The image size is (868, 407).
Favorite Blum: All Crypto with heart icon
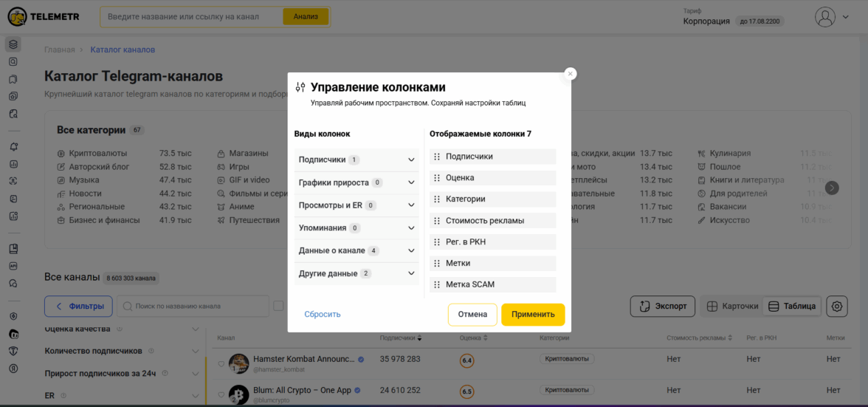(221, 395)
